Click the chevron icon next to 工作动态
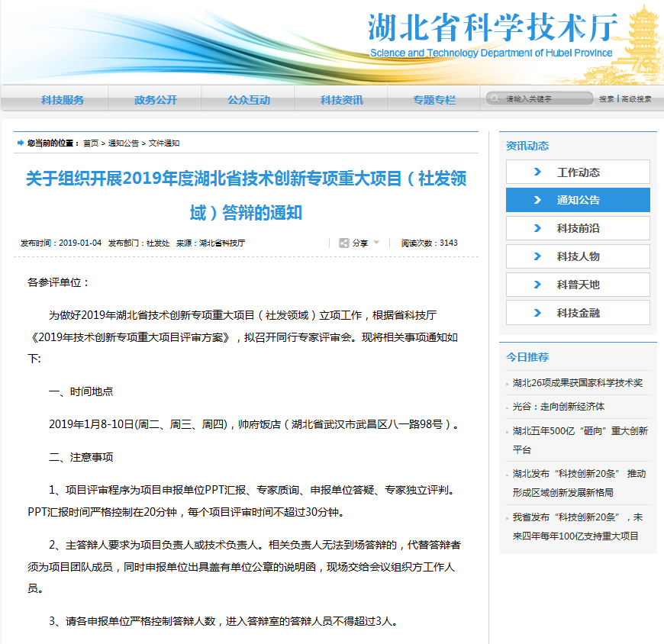 click(x=537, y=172)
